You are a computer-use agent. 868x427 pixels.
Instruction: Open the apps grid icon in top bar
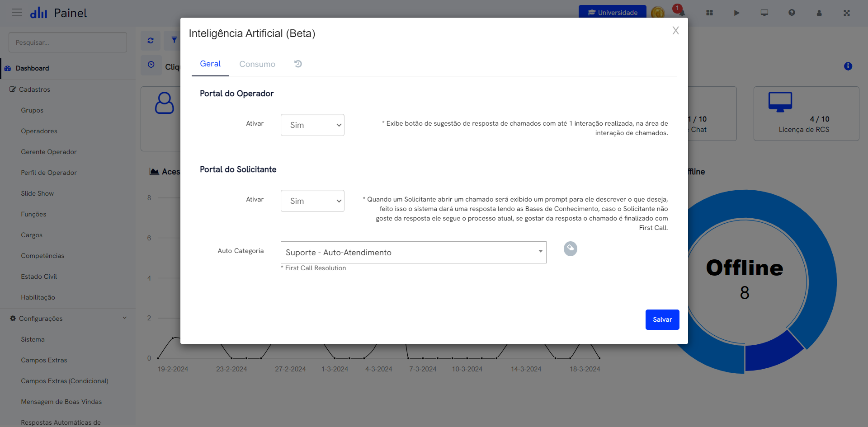(x=709, y=13)
